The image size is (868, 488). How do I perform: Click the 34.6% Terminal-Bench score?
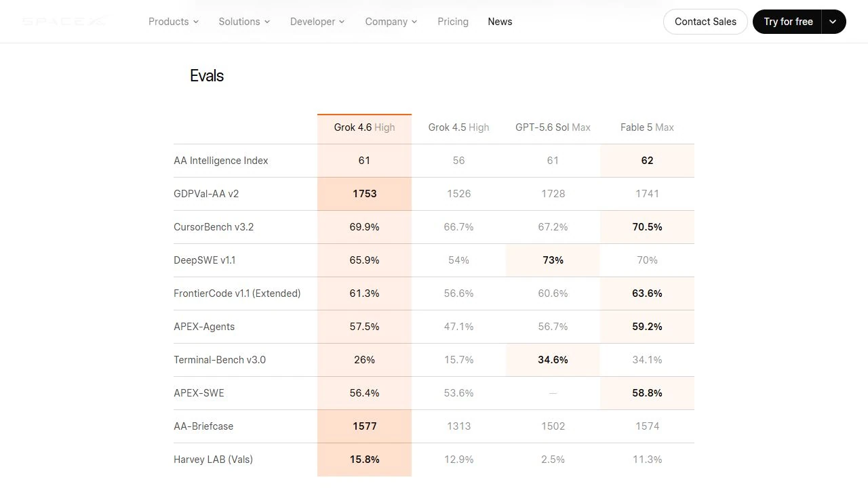click(x=553, y=360)
